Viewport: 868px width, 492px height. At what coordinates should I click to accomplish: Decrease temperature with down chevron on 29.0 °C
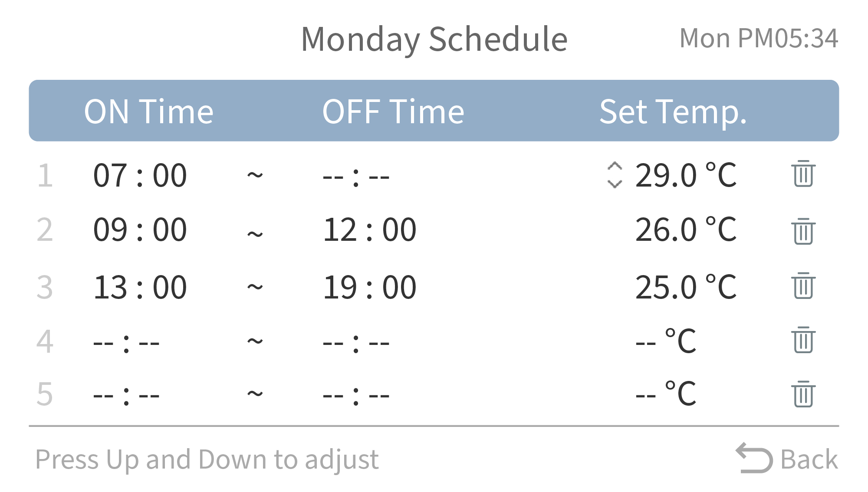[615, 184]
